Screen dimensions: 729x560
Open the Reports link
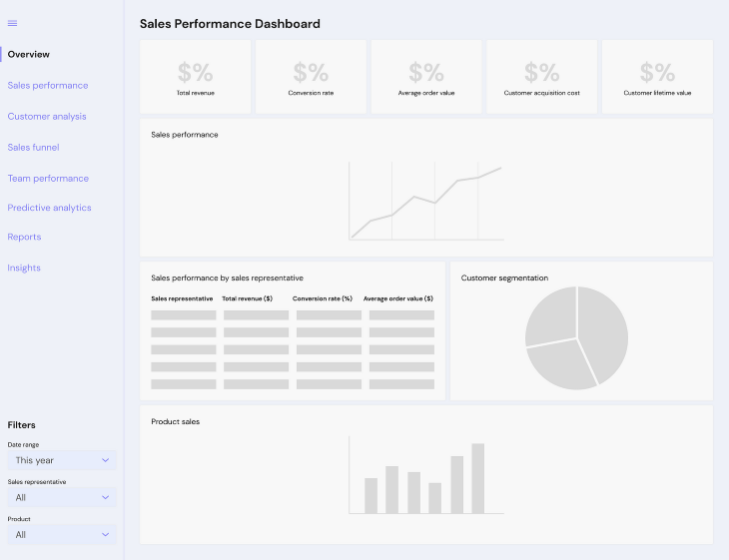tap(24, 237)
